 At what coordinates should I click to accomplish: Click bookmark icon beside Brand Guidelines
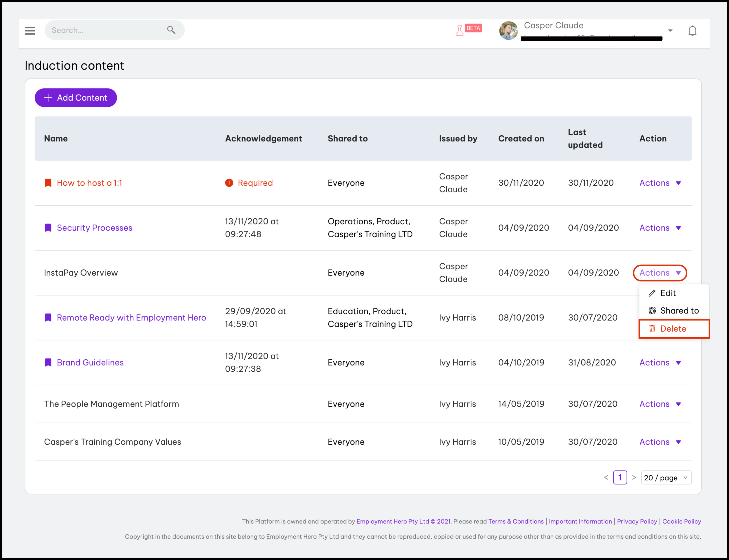(48, 362)
